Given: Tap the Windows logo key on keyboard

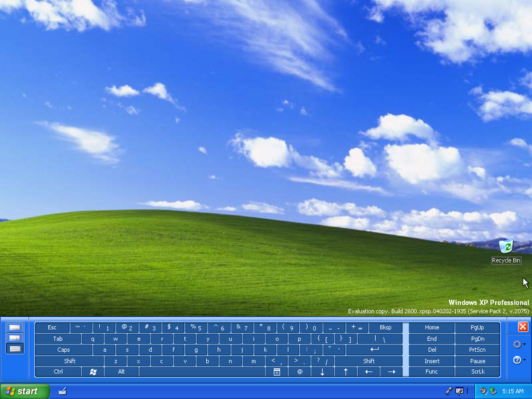Looking at the screenshot, I should tap(93, 372).
